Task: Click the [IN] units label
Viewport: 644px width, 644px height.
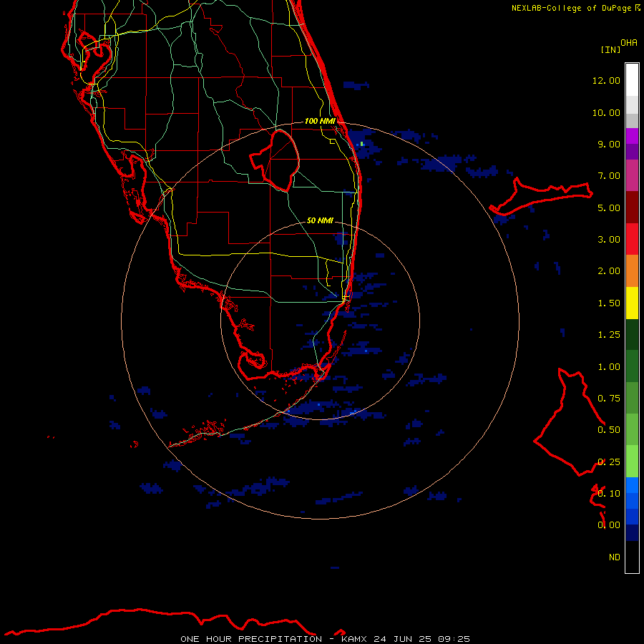Action: pyautogui.click(x=610, y=49)
